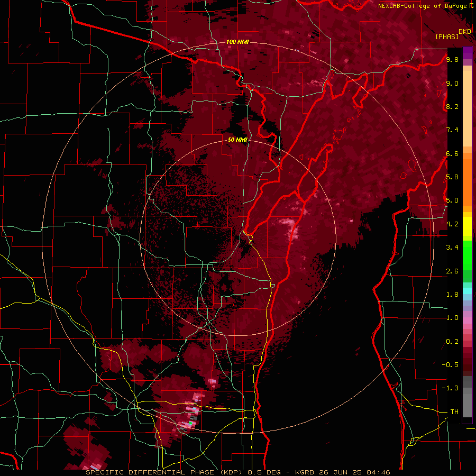Click the 4.2 value on the scale
476x476 pixels.
point(452,224)
